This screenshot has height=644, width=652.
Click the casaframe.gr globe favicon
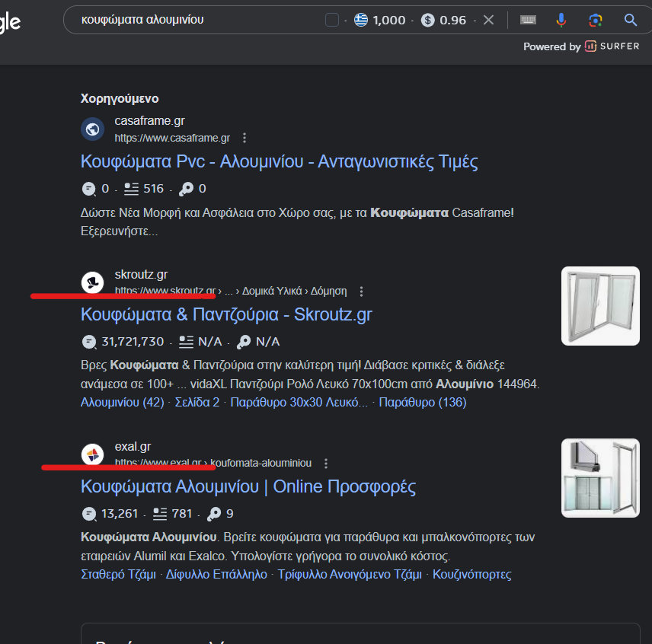(92, 129)
